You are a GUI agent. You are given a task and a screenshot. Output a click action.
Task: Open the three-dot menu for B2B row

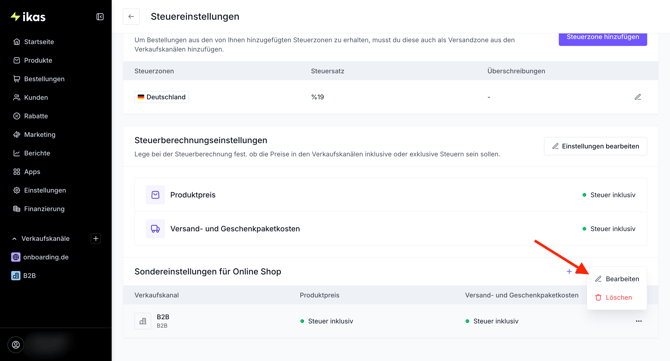(x=638, y=321)
